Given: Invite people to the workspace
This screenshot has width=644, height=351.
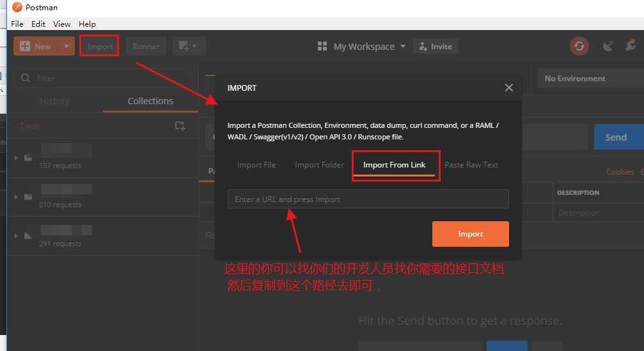Looking at the screenshot, I should tap(436, 47).
